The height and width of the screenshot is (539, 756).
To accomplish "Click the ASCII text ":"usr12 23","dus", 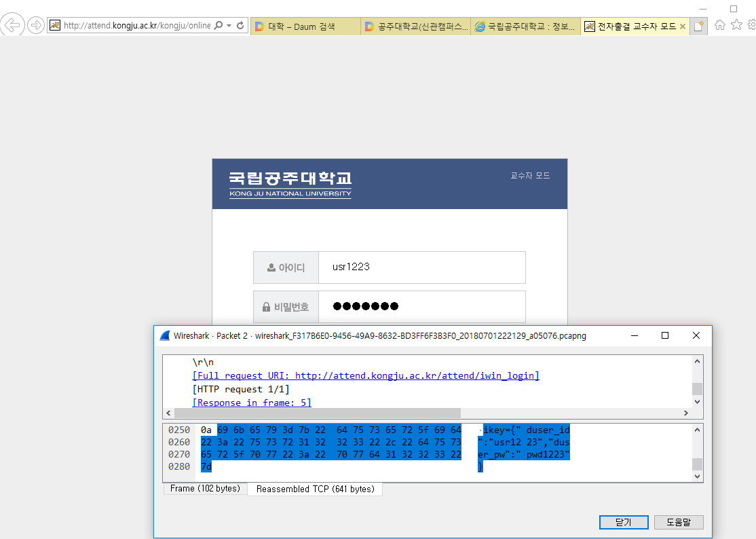I will pos(524,442).
